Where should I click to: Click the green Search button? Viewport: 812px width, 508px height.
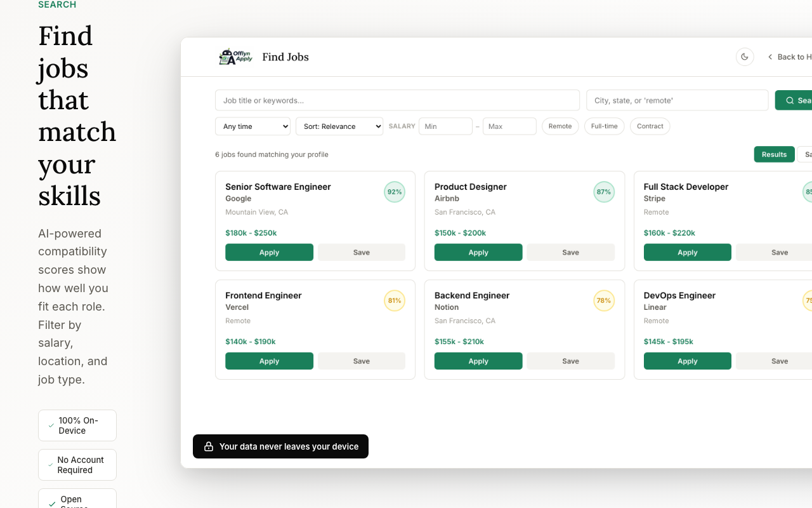click(x=794, y=100)
